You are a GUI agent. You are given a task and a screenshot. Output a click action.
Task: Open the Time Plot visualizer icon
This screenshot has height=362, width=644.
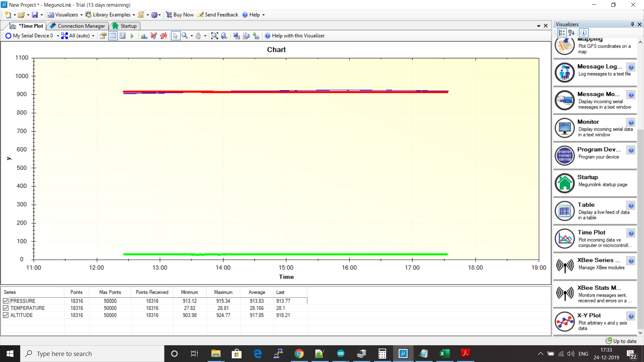pyautogui.click(x=565, y=239)
